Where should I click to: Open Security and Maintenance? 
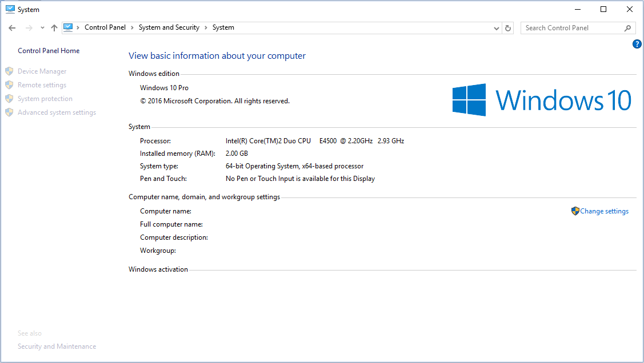pos(57,346)
